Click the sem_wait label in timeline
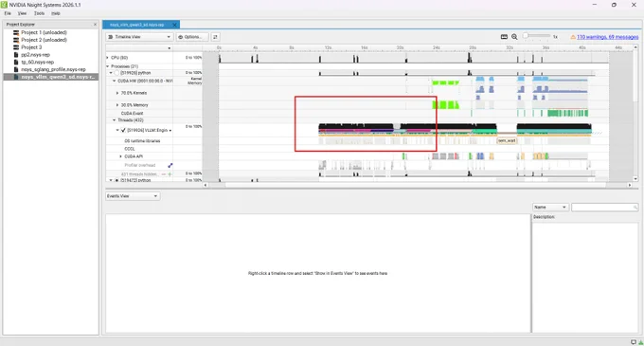 tap(507, 140)
